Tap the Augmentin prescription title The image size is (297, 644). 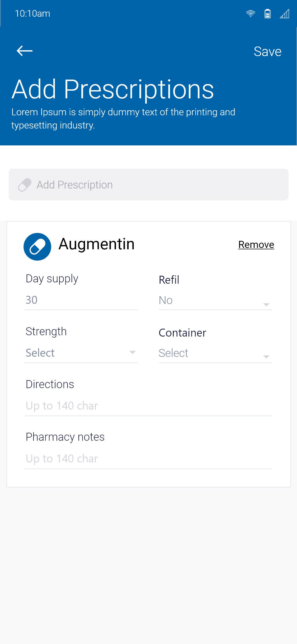point(97,244)
